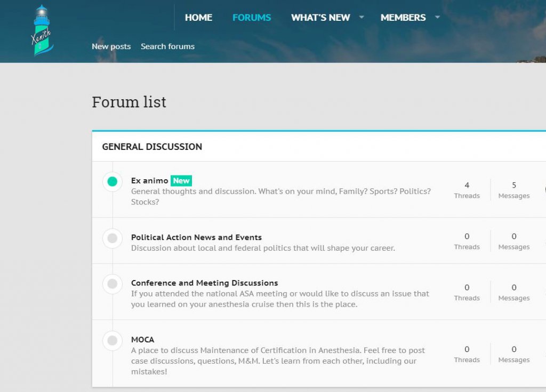
Task: Click the MOCA forum status icon
Action: (x=112, y=340)
